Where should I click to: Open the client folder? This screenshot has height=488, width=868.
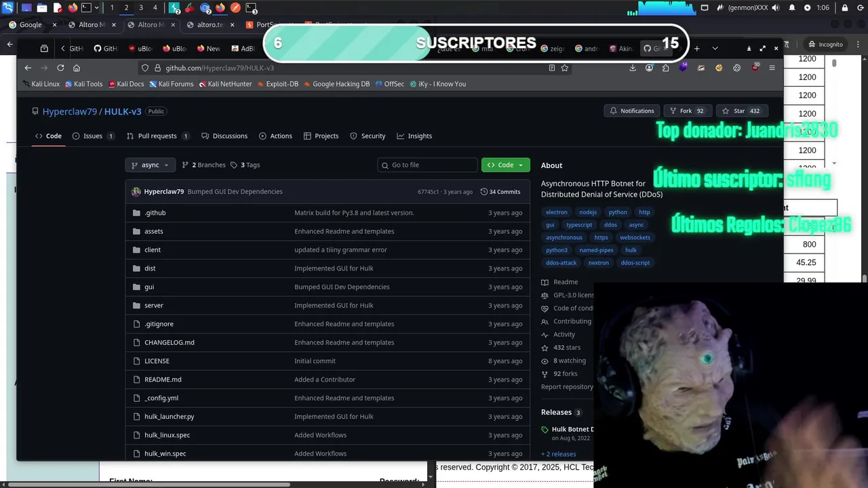click(153, 250)
